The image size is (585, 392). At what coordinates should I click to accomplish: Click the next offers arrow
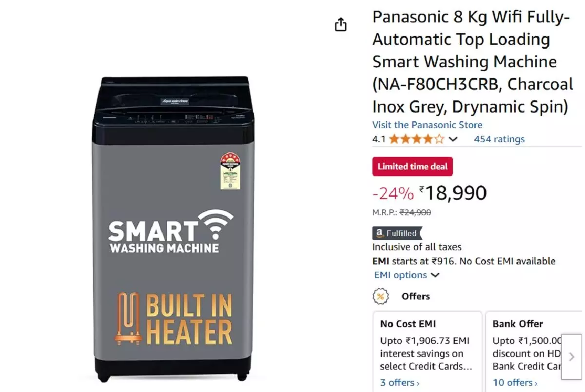tap(571, 356)
